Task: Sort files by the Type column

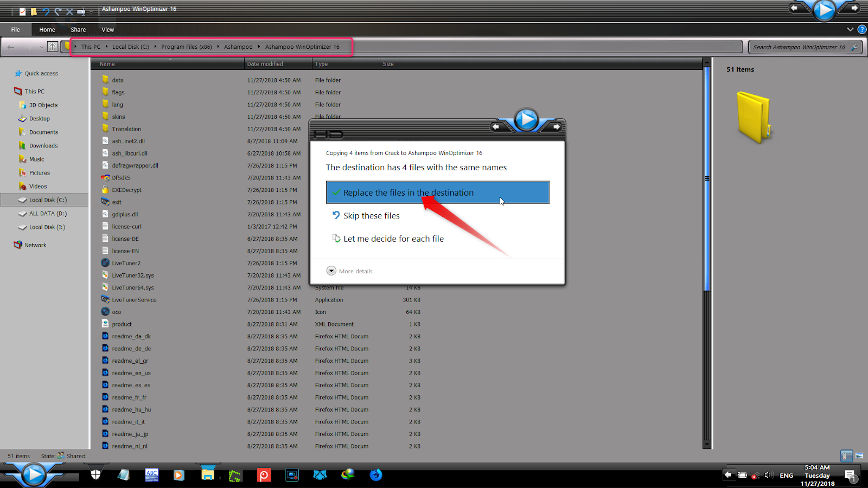Action: pos(346,64)
